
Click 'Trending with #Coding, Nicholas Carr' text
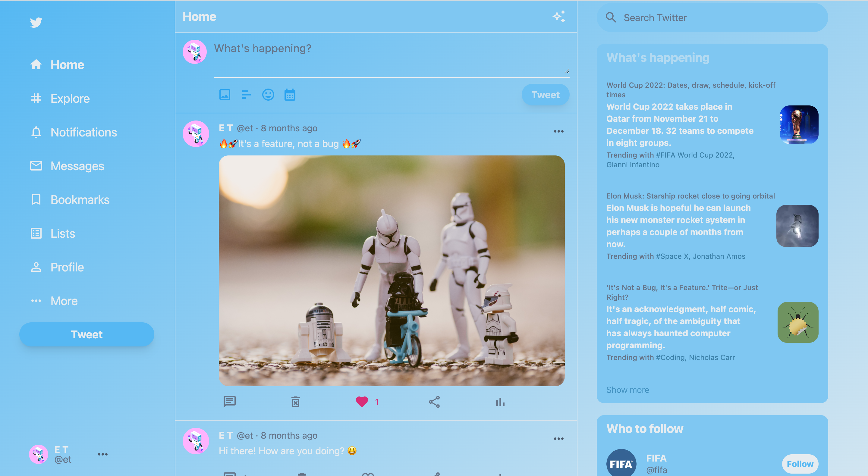pos(671,357)
